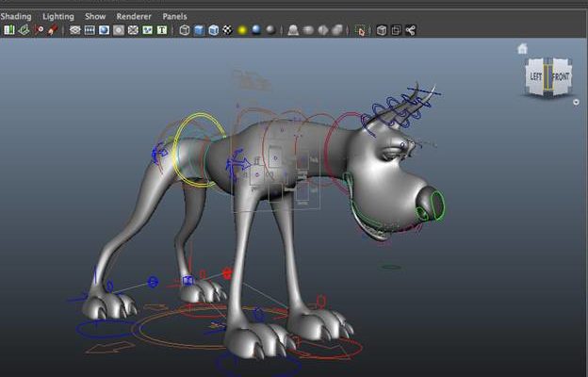The height and width of the screenshot is (377, 588).
Task: Open the Renderer menu
Action: pos(134,17)
